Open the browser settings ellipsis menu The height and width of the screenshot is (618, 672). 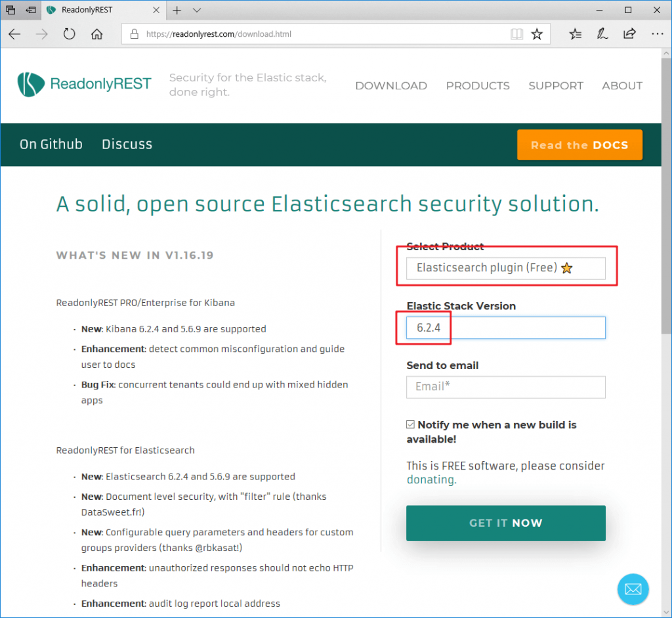click(657, 34)
